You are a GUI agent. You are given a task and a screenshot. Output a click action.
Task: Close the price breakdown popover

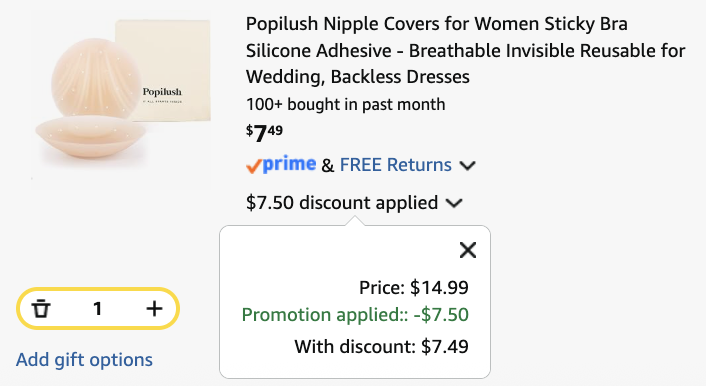click(468, 250)
